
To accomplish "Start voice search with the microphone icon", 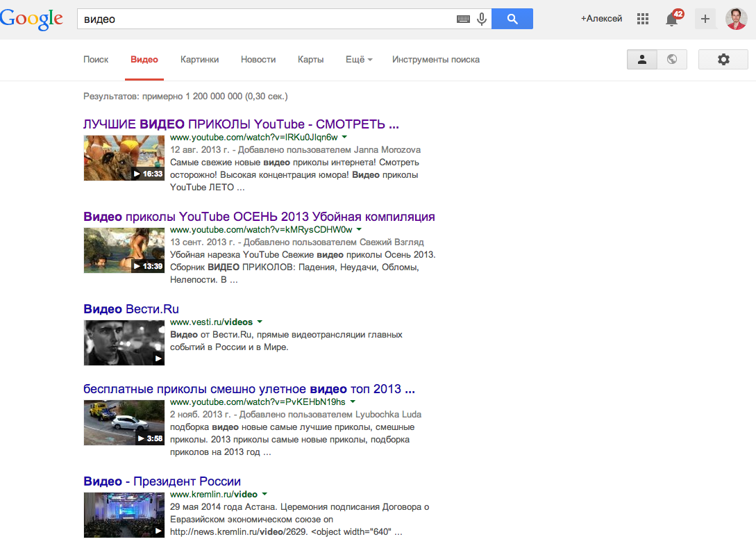I will (481, 19).
